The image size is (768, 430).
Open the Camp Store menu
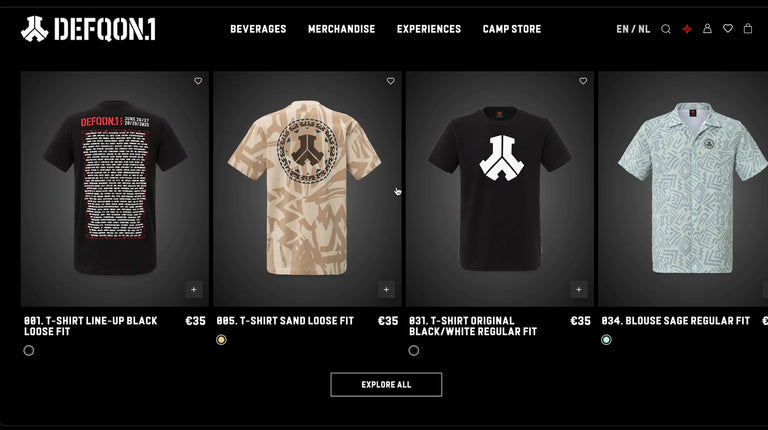point(512,29)
